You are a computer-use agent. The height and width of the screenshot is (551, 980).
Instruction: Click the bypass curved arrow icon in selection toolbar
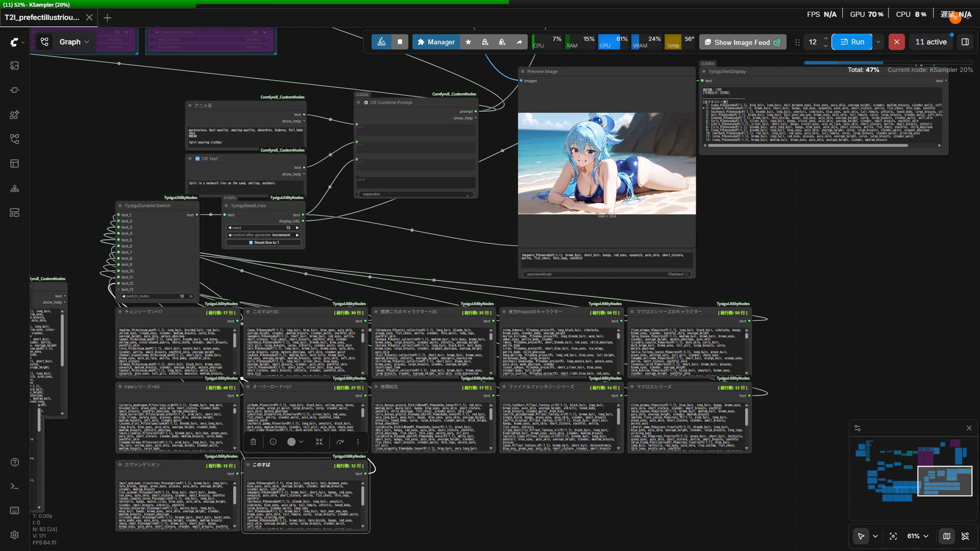click(340, 442)
